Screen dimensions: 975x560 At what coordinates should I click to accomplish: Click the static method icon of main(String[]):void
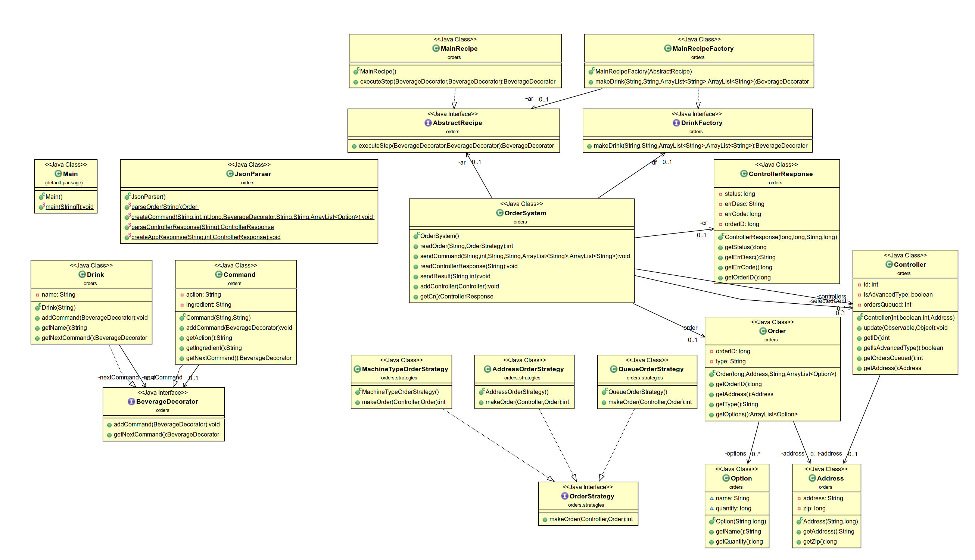(x=42, y=207)
